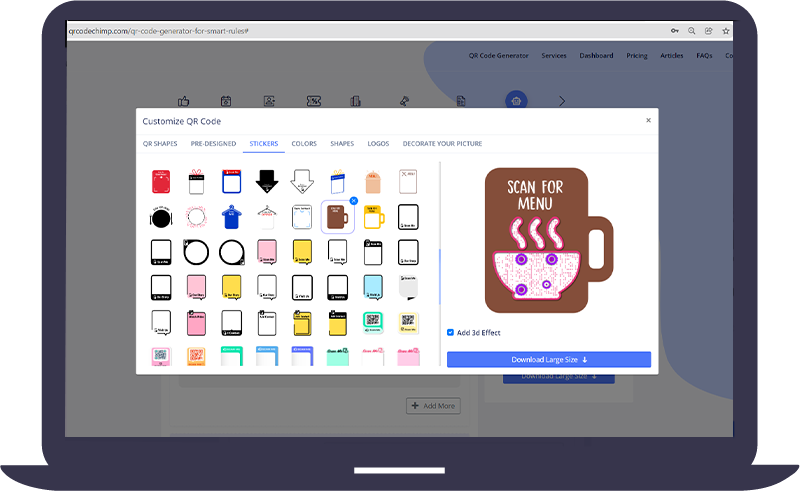Select the blue gift bag with yellow bow sticker
Viewport: 800px width, 491px height.
pyautogui.click(x=337, y=182)
